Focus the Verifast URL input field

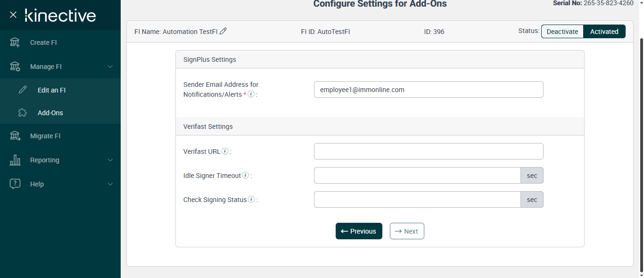(428, 152)
